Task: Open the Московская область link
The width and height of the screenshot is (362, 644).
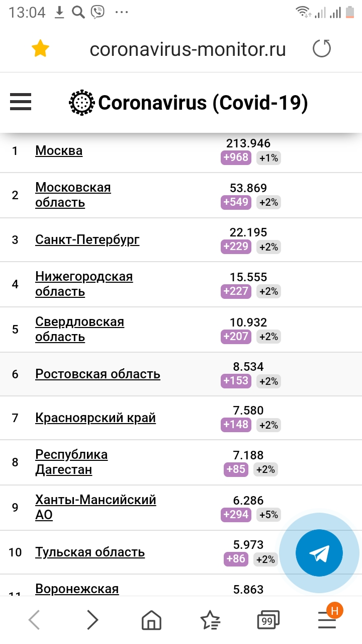Action: pos(73,195)
